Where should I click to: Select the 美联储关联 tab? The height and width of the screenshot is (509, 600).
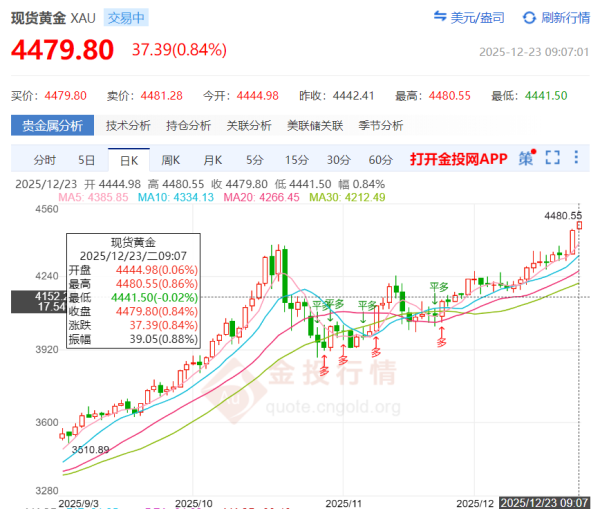point(315,126)
